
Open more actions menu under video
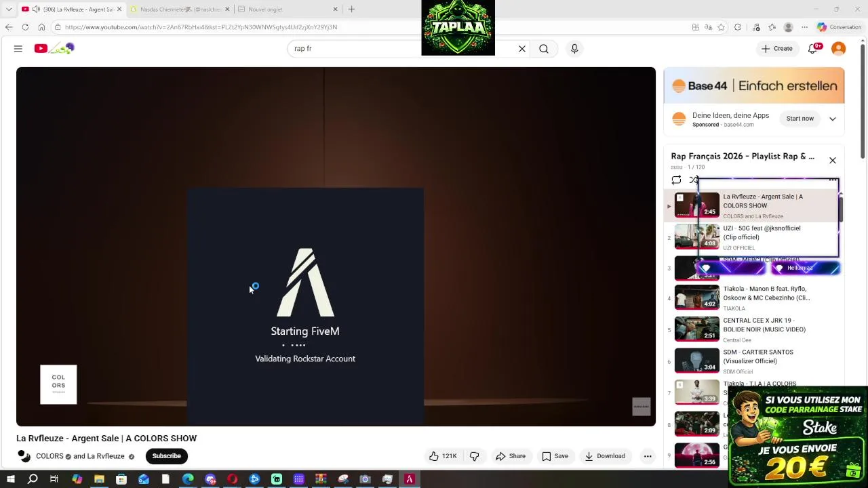pos(648,456)
